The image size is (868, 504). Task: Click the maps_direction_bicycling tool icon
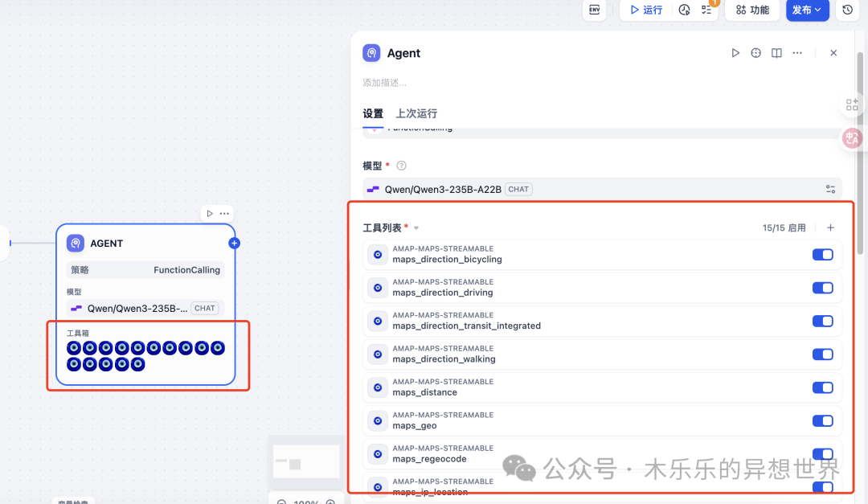click(378, 255)
